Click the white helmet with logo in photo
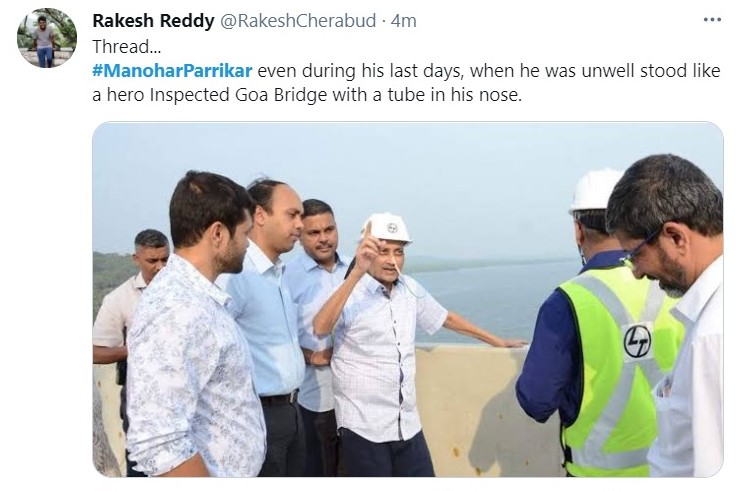 pos(389,228)
